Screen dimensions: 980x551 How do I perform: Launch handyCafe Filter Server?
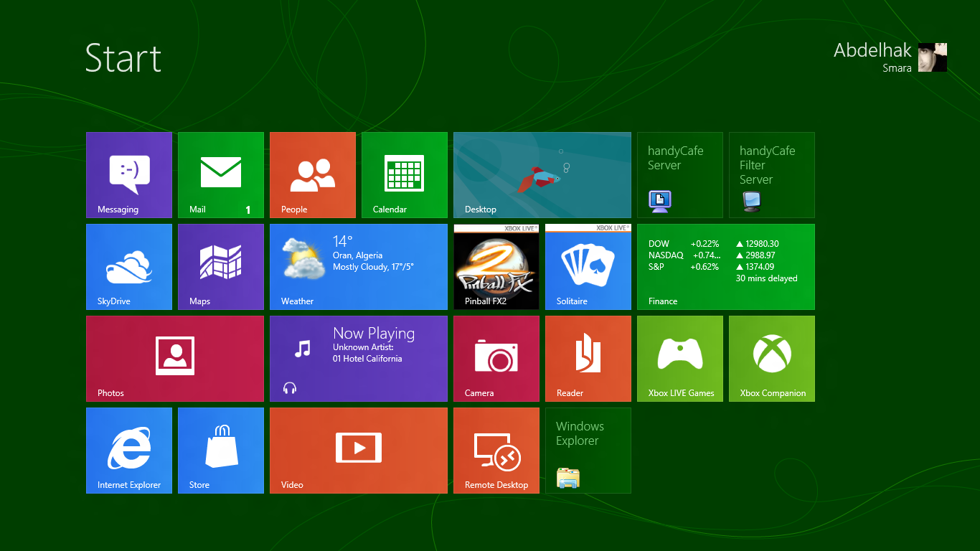point(772,175)
